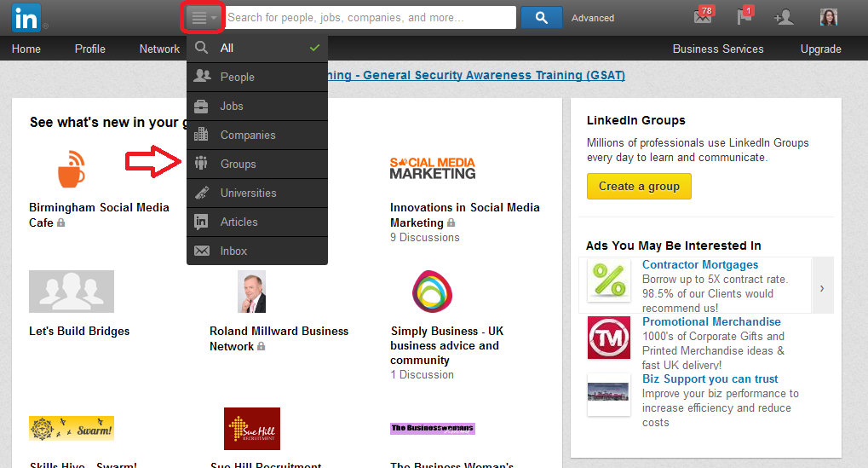Image resolution: width=868 pixels, height=468 pixels.
Task: Click the Simply Business group logo
Action: click(x=432, y=292)
